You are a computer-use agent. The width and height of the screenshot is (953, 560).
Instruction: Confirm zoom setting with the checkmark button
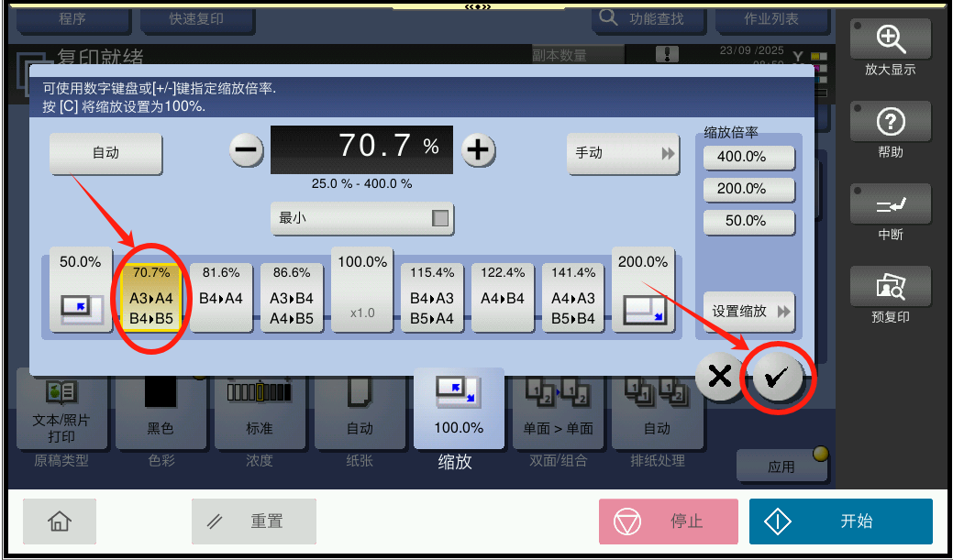pos(778,379)
